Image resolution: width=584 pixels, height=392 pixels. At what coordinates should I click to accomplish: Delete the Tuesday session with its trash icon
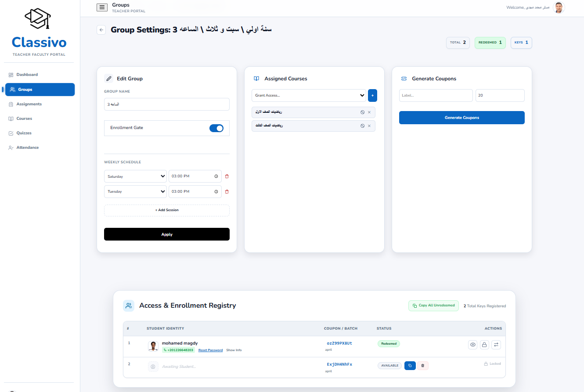point(227,191)
